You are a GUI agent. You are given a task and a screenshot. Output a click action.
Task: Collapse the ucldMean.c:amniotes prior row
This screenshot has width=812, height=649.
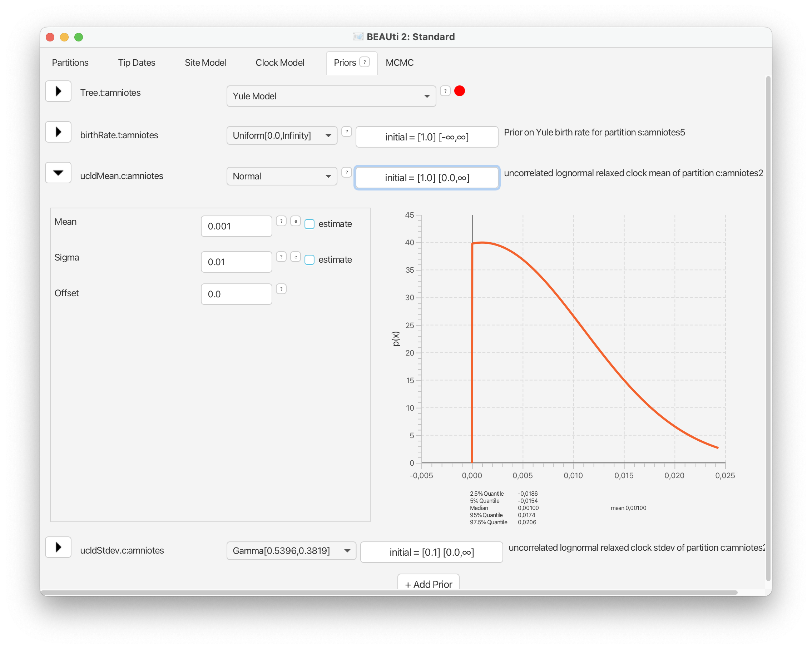[x=58, y=173]
